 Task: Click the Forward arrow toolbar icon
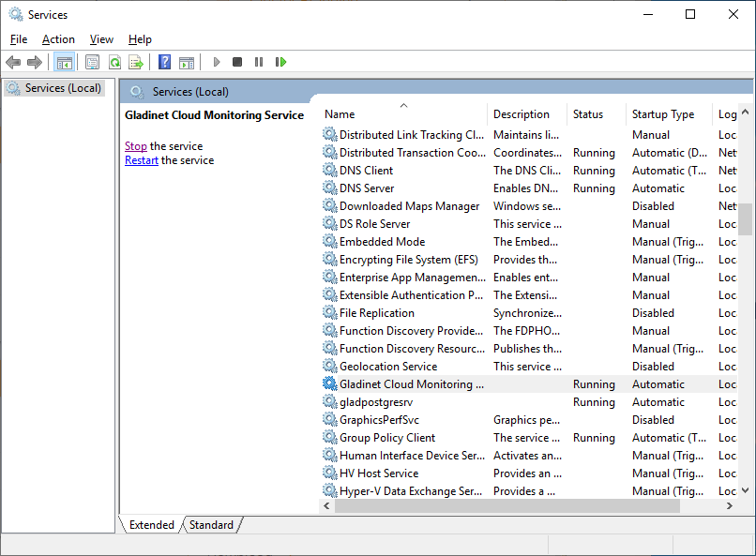coord(35,62)
